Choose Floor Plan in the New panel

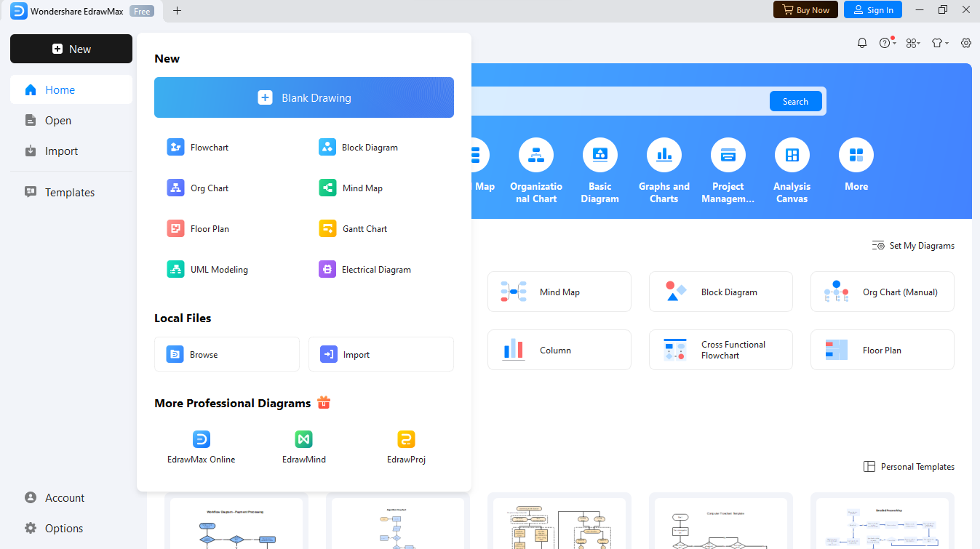pyautogui.click(x=198, y=229)
